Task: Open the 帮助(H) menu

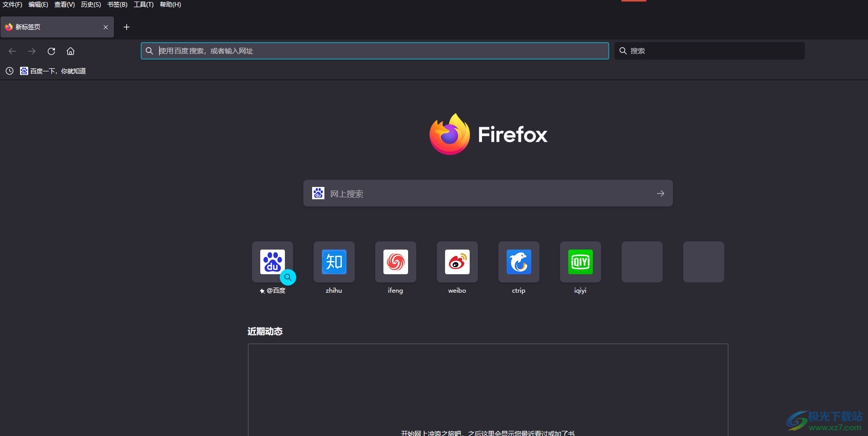Action: pos(170,5)
